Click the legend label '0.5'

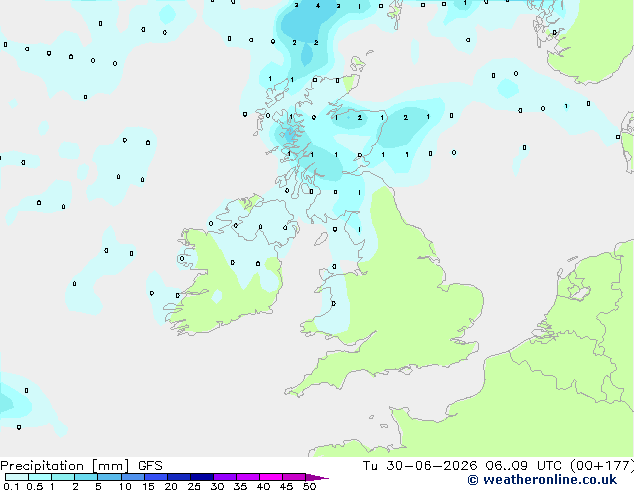[x=35, y=486]
